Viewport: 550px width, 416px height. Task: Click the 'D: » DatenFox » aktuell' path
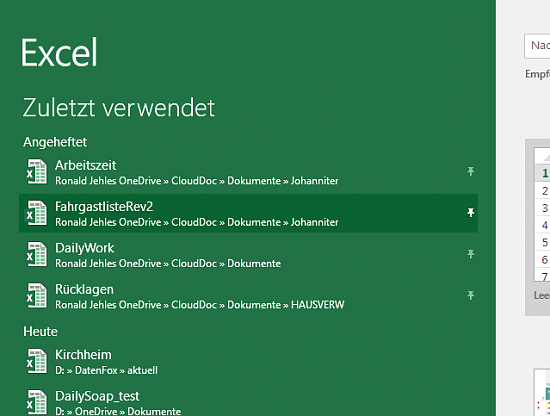[x=106, y=370]
